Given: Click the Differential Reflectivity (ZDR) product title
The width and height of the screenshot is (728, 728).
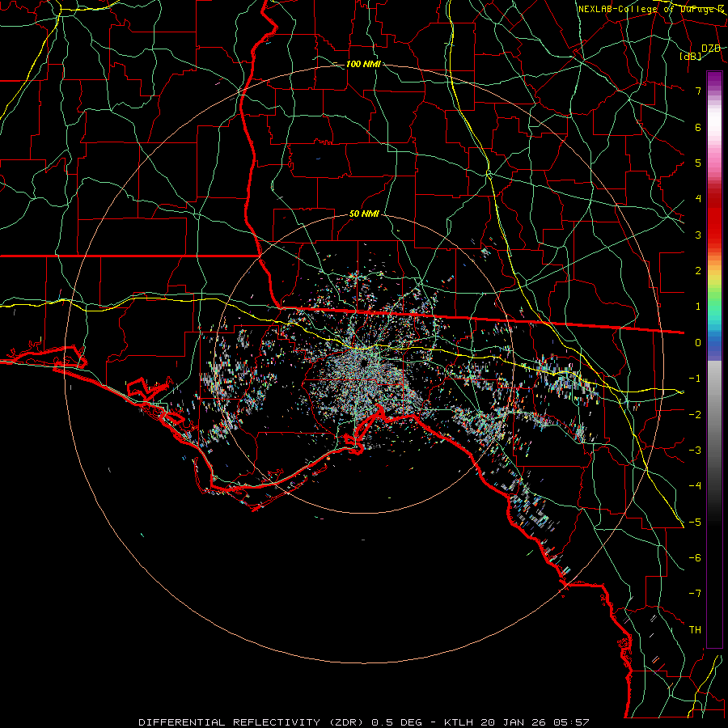Looking at the screenshot, I should 252,722.
